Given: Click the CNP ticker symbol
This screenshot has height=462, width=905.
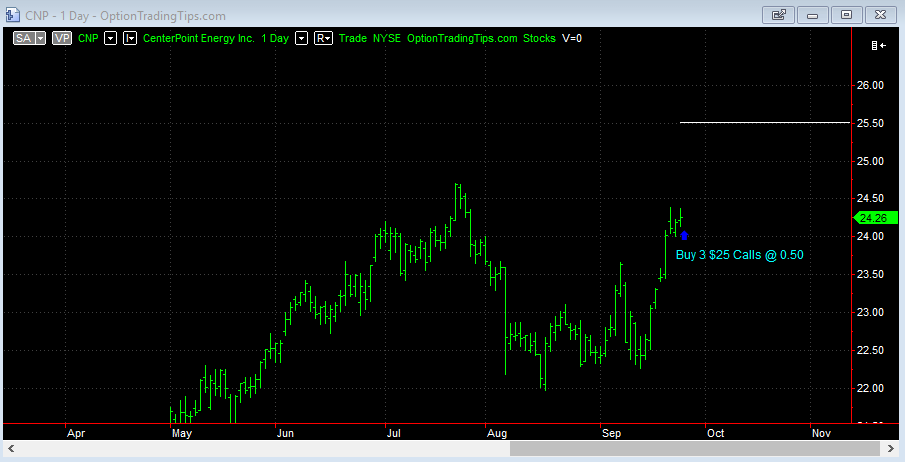Looking at the screenshot, I should coord(88,38).
